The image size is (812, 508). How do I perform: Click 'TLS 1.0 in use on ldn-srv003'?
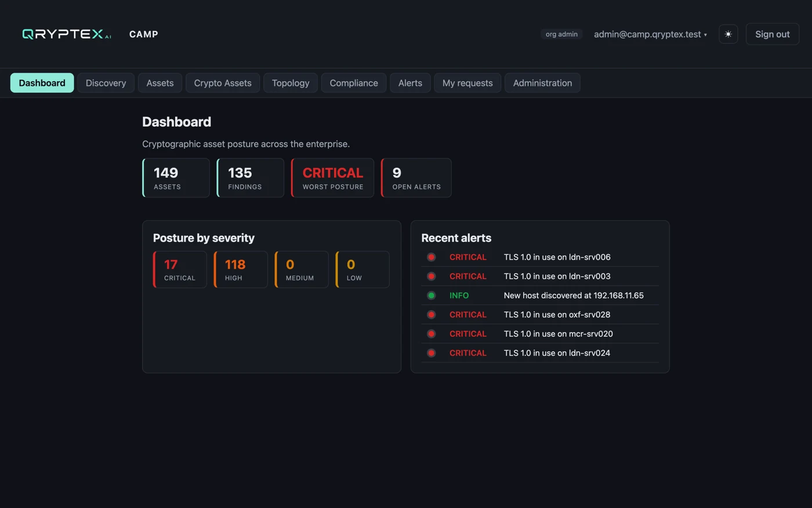click(x=557, y=276)
